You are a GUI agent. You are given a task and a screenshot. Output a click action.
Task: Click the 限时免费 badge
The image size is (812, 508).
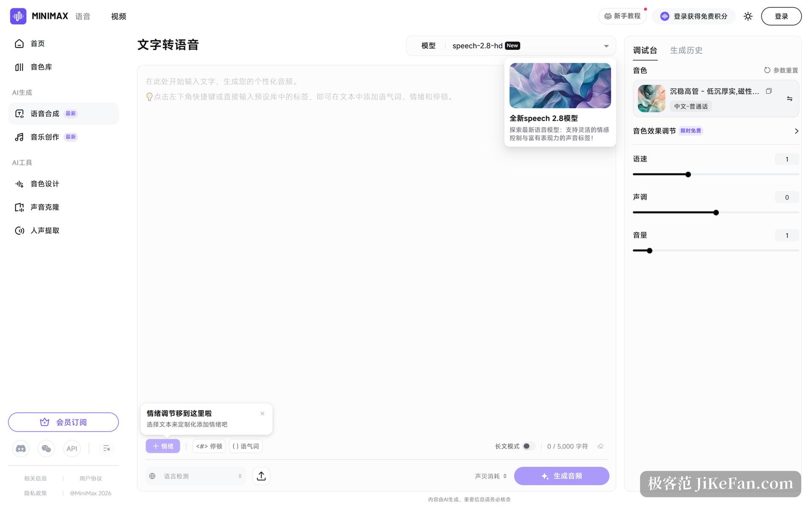tap(691, 131)
